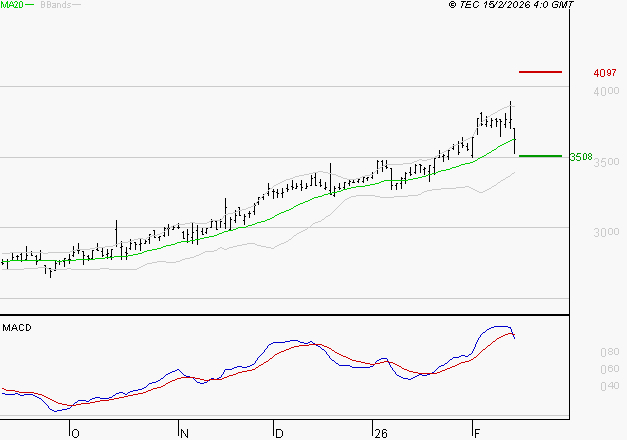Click the 3500 price axis label
Screen dimensions: 627x440
(606, 162)
